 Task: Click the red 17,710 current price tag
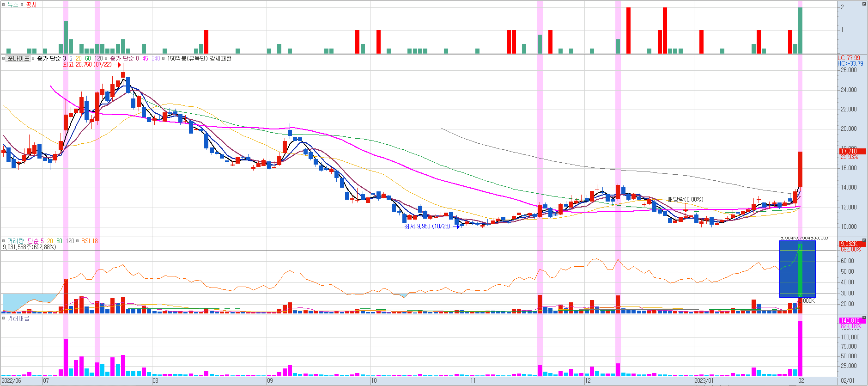pyautogui.click(x=852, y=151)
